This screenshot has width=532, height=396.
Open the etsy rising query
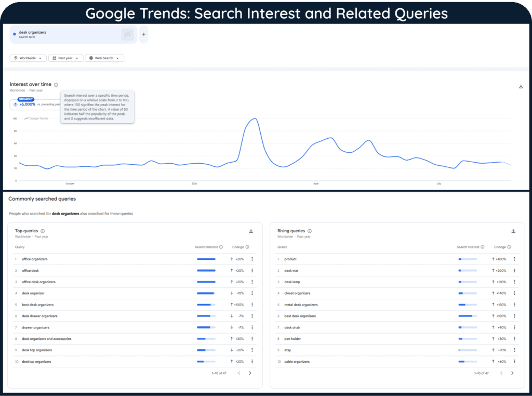pyautogui.click(x=287, y=350)
